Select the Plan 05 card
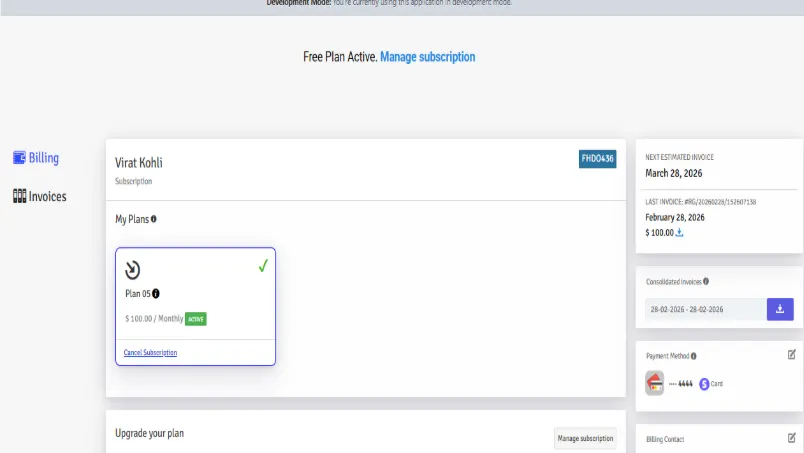Screen dimensions: 804x453 [195, 306]
